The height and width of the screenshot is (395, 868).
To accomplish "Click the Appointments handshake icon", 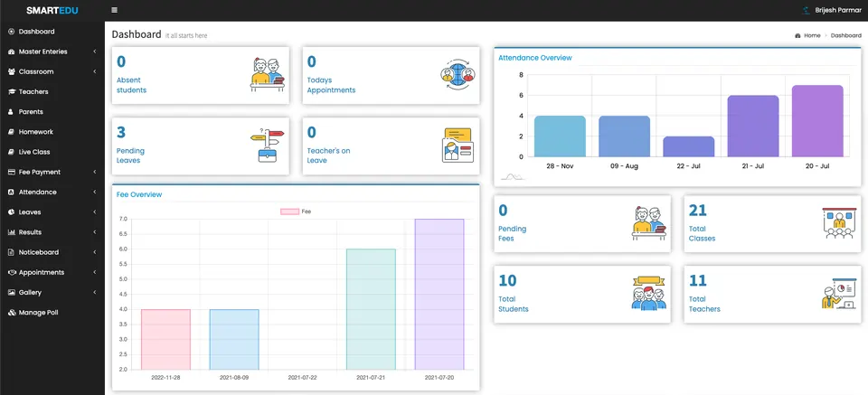I will coord(11,272).
